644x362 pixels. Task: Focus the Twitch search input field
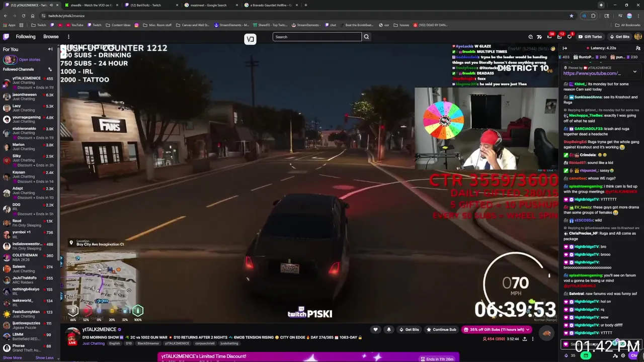[317, 37]
